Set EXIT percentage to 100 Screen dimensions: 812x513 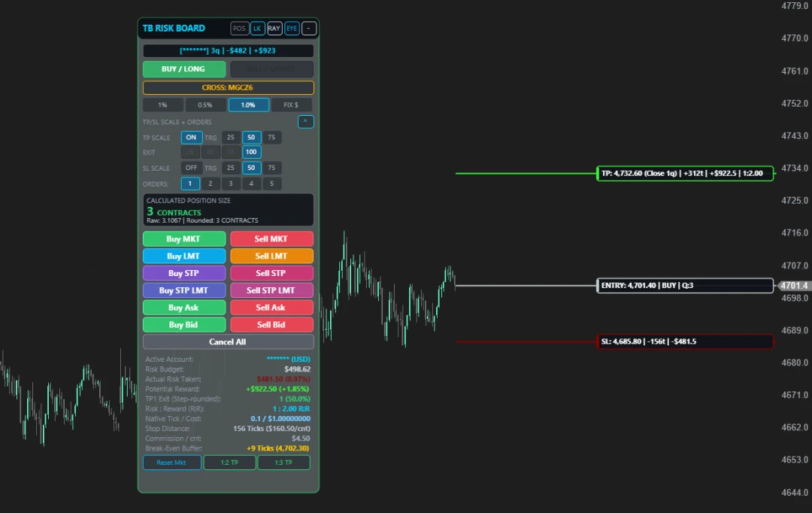(x=251, y=153)
